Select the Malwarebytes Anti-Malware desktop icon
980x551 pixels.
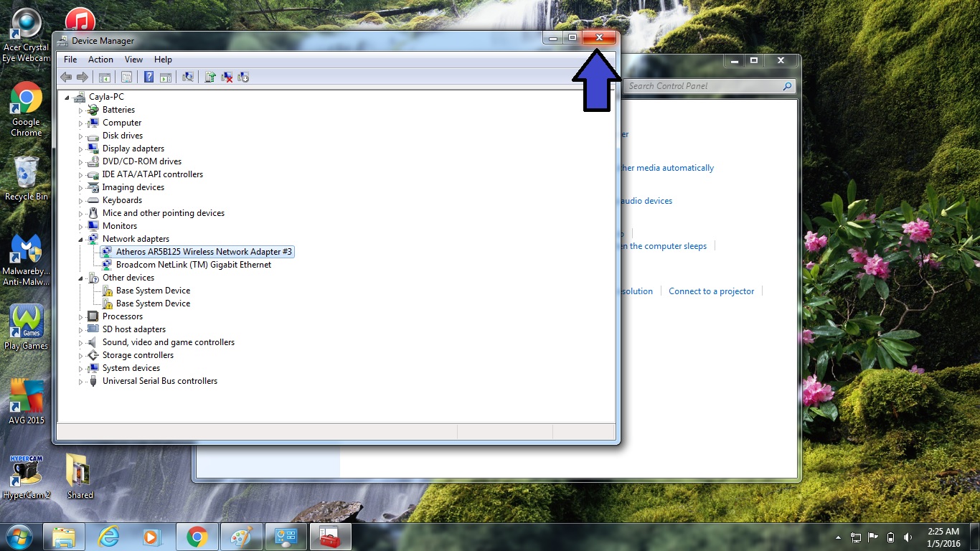(x=27, y=260)
